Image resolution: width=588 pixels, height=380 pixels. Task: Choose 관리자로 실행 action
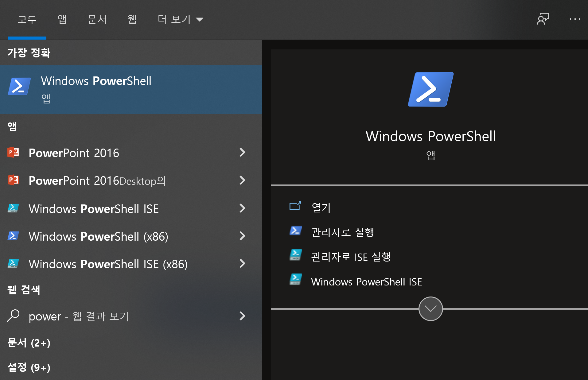(x=342, y=232)
